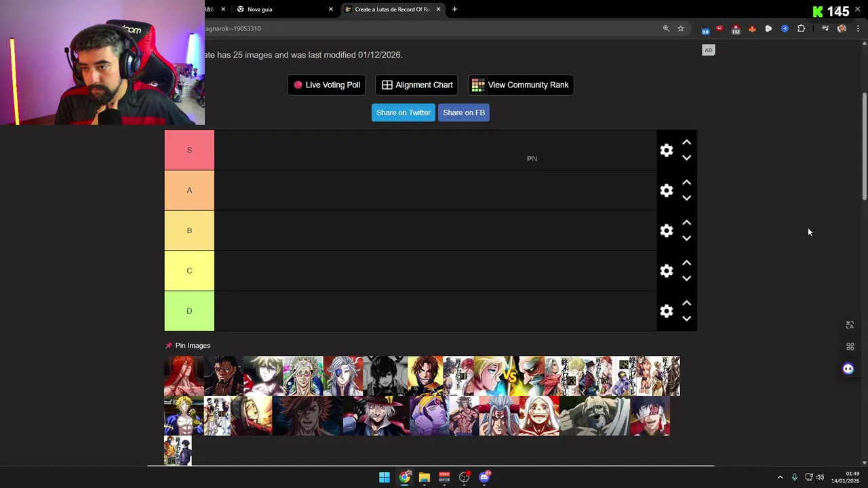Select the black-and-white character thumbnail
This screenshot has width=868, height=488.
click(x=386, y=376)
